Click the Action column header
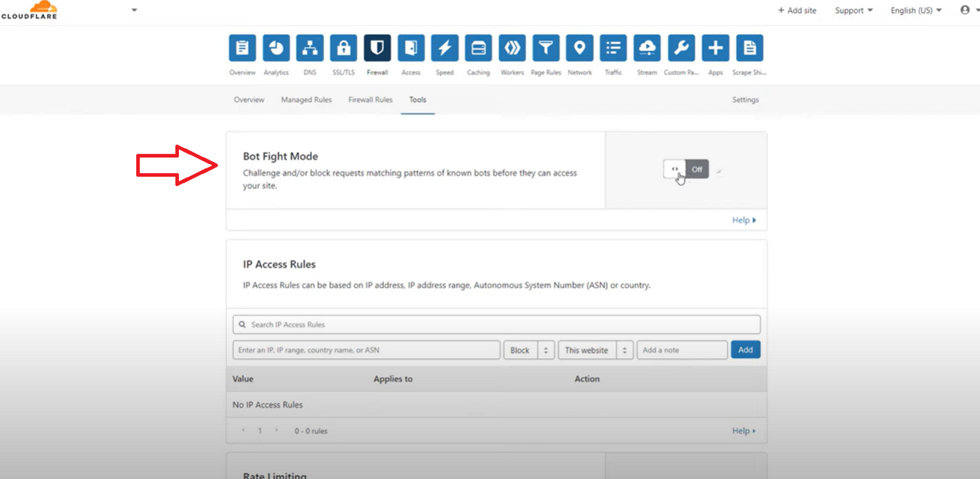The height and width of the screenshot is (479, 980). click(x=587, y=379)
